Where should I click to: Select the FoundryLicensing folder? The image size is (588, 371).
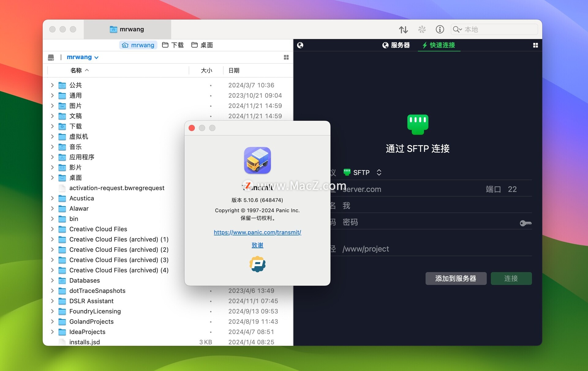[95, 311]
